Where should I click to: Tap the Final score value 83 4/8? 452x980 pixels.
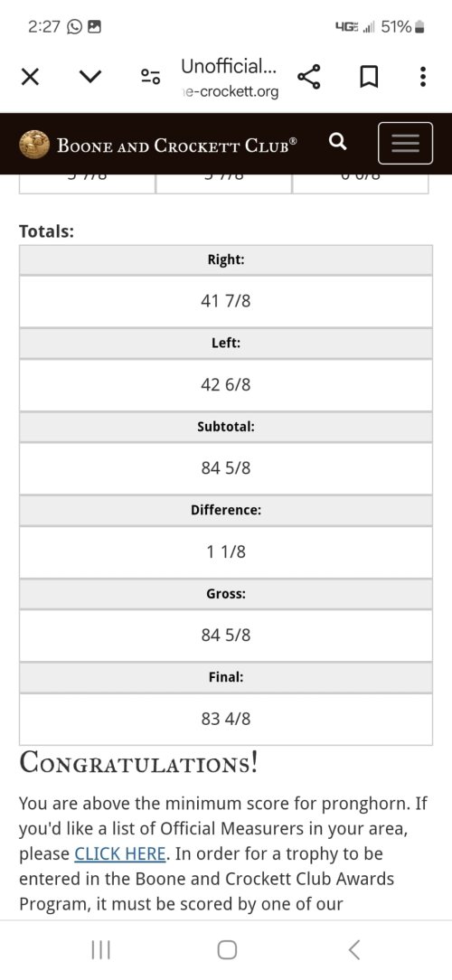pos(226,720)
